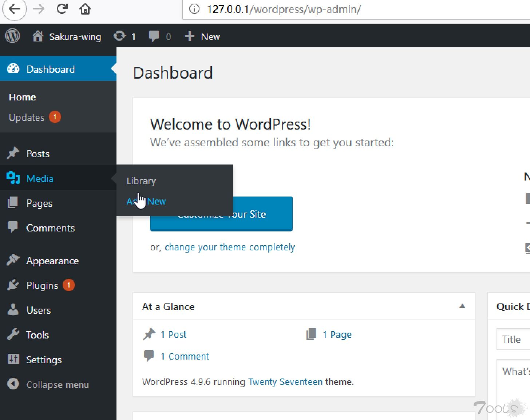This screenshot has width=530, height=420.
Task: Open the Appearance menu
Action: pos(52,261)
